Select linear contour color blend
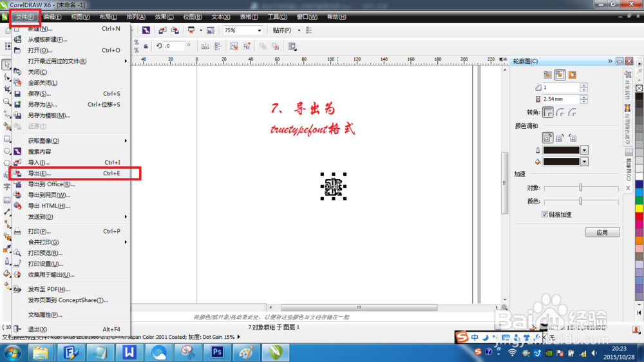This screenshot has height=362, width=644. (x=547, y=138)
